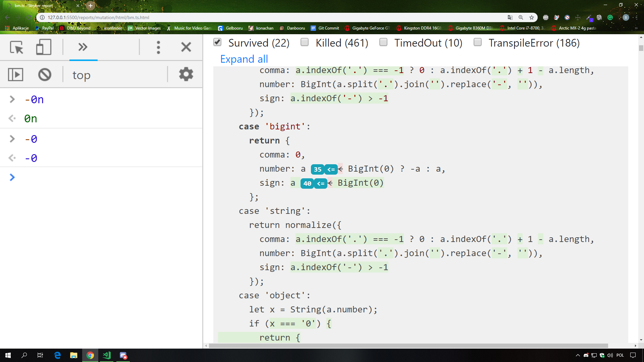Click the clear console icon
This screenshot has height=362, width=644.
coord(45,74)
